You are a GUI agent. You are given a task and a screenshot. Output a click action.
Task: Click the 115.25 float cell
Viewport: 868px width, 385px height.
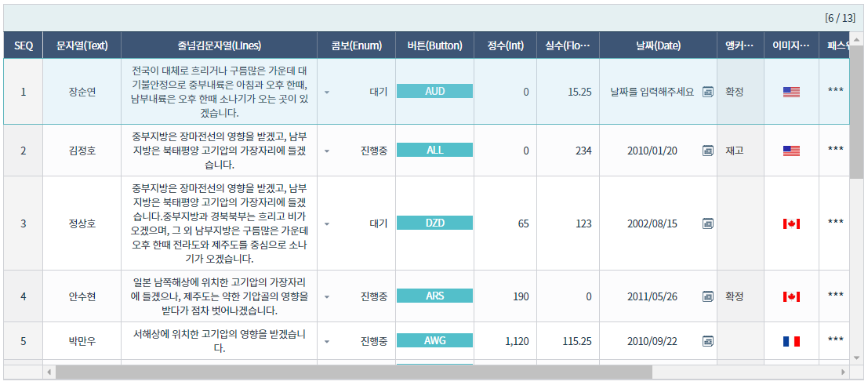tap(568, 340)
